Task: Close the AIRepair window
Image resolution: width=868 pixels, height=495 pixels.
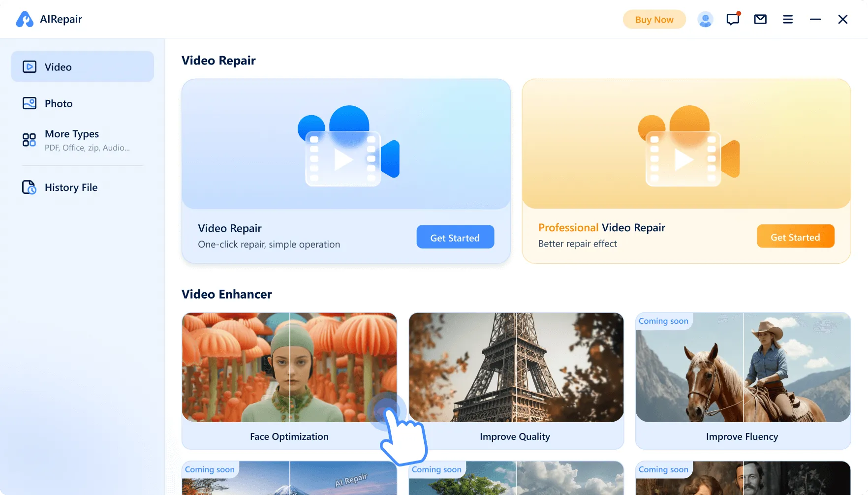Action: tap(843, 19)
